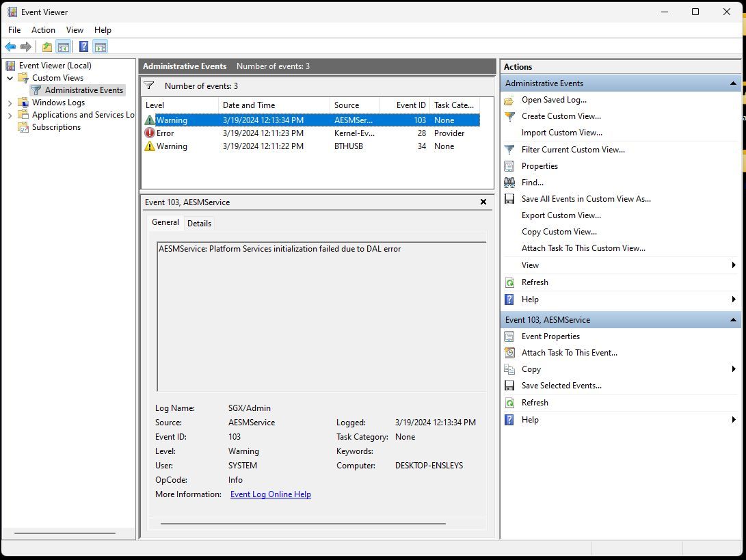Collapse the Custom Views tree node
Viewport: 746px width, 560px height.
click(x=10, y=78)
